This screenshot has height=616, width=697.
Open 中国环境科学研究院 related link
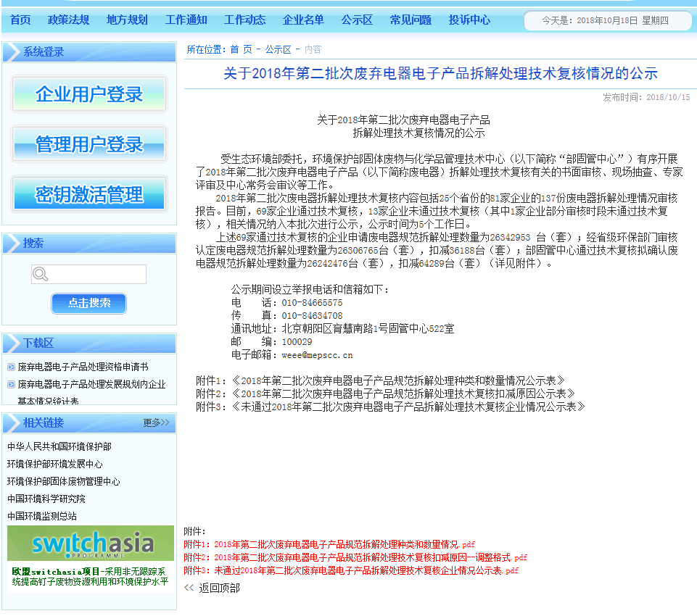[46, 499]
